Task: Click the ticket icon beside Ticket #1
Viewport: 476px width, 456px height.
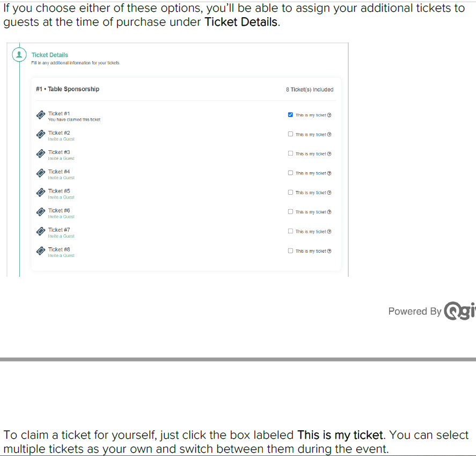Action: click(40, 115)
